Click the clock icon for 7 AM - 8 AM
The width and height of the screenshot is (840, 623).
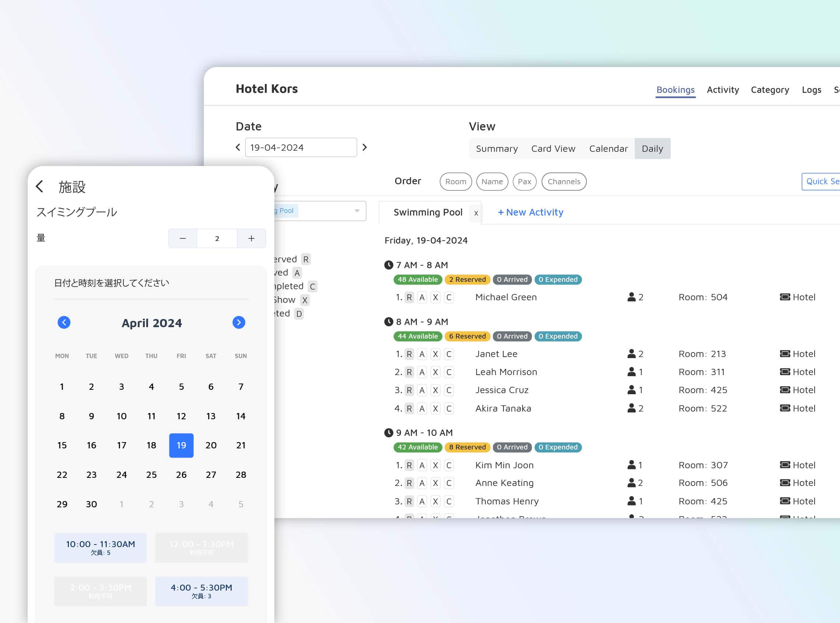(389, 265)
